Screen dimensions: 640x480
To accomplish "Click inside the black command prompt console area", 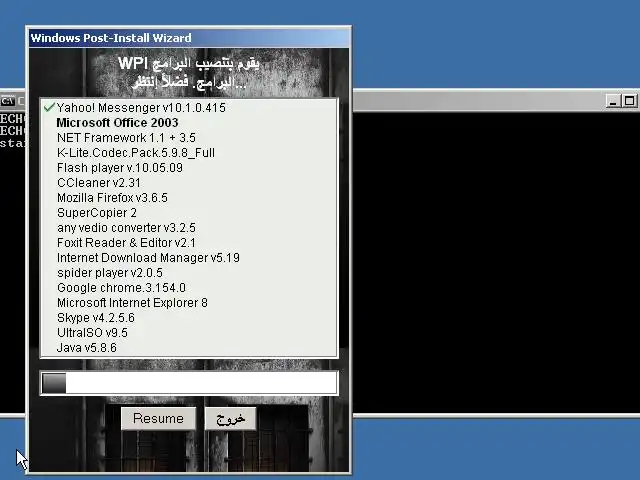I will click(496, 261).
